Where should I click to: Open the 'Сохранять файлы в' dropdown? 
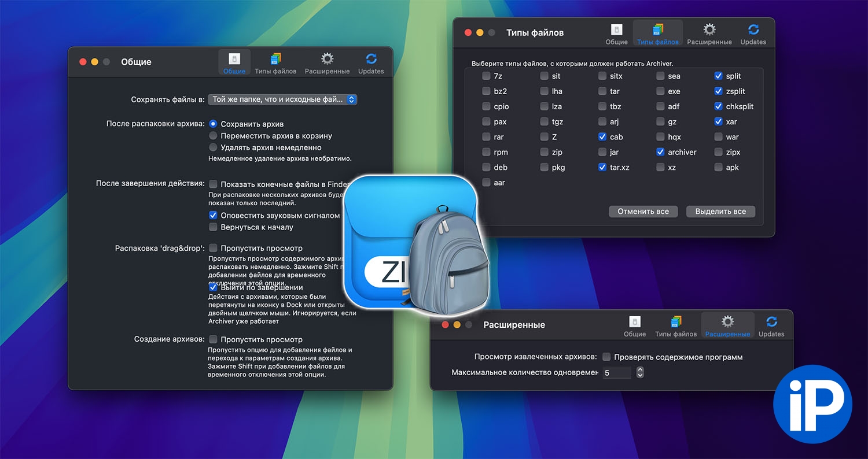tap(282, 99)
